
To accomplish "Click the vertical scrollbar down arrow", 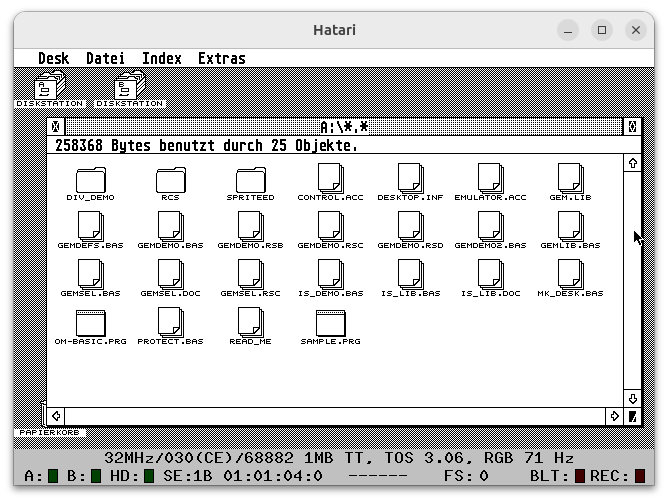I will coord(633,399).
